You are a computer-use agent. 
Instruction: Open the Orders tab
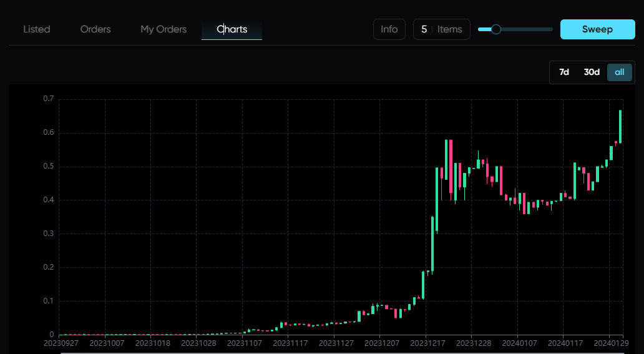[x=95, y=29]
